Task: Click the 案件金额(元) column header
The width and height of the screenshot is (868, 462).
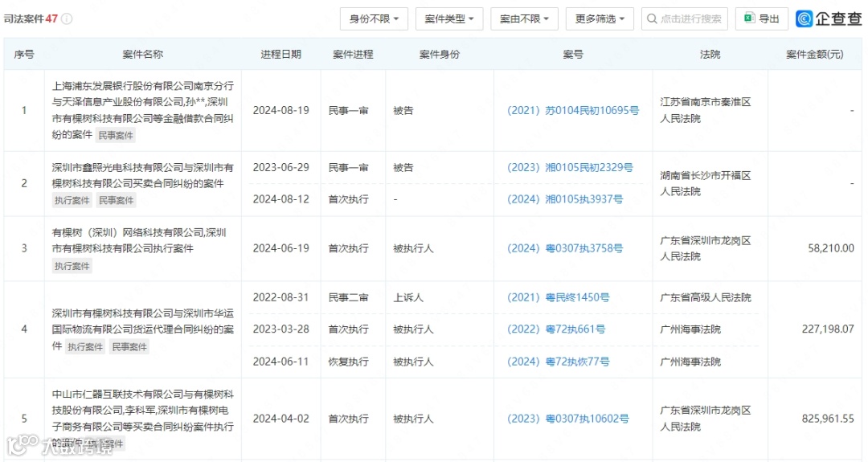Action: (x=815, y=54)
